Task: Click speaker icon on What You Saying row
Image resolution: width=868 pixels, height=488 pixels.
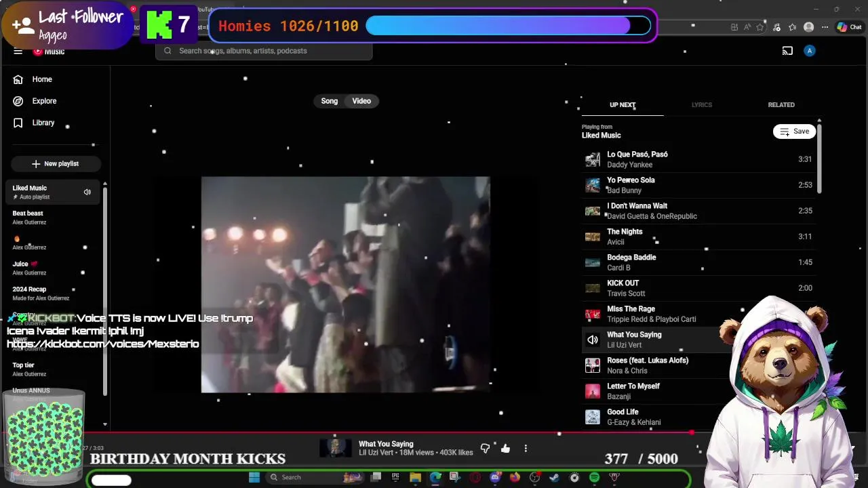Action: [593, 340]
